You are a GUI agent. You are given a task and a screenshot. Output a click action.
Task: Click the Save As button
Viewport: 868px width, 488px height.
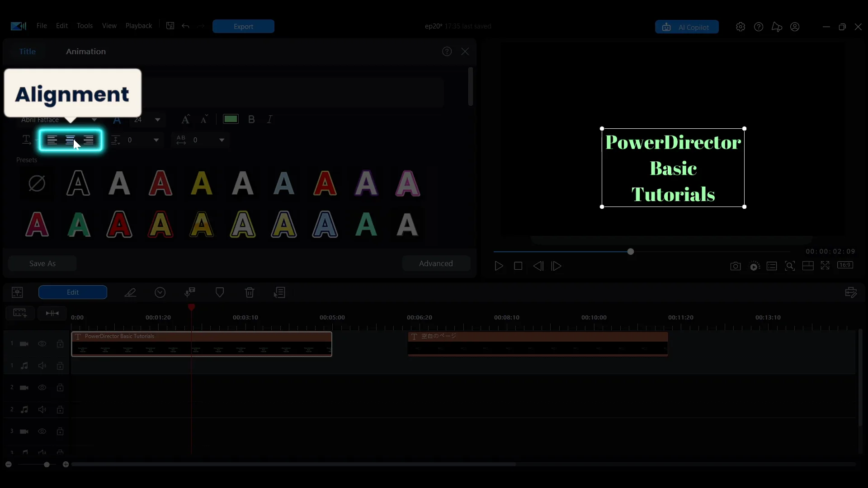click(42, 263)
